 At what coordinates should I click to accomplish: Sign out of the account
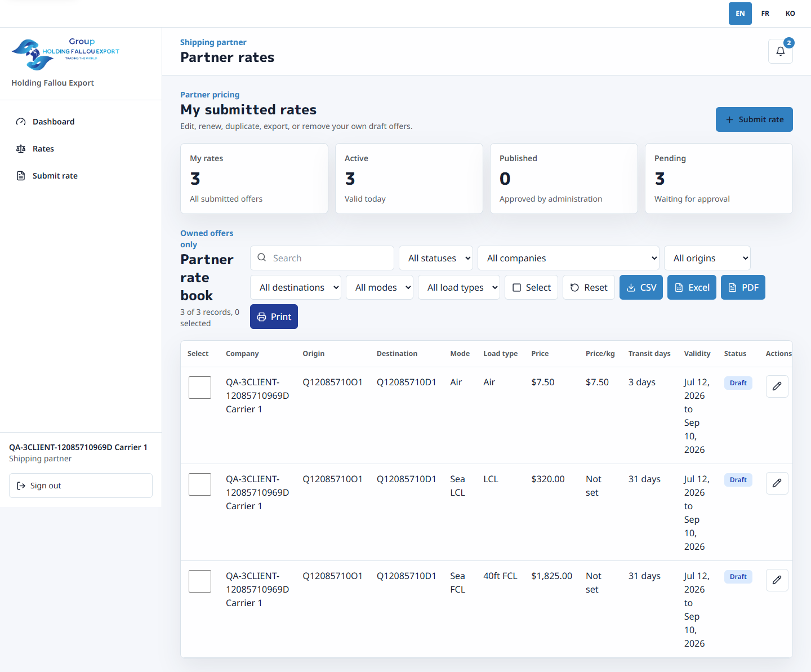tap(81, 486)
